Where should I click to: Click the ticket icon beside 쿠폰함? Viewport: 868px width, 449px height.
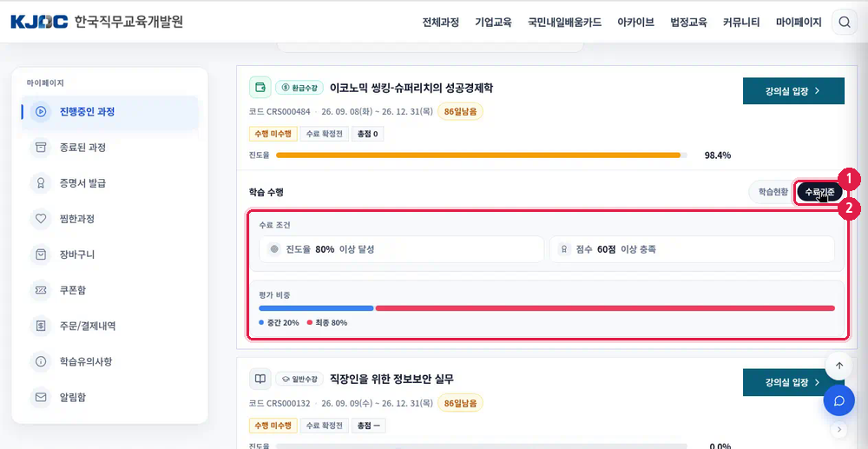point(41,290)
